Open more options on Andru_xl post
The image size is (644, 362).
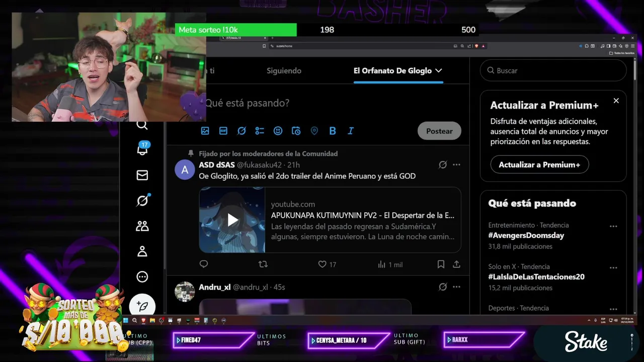point(456,287)
